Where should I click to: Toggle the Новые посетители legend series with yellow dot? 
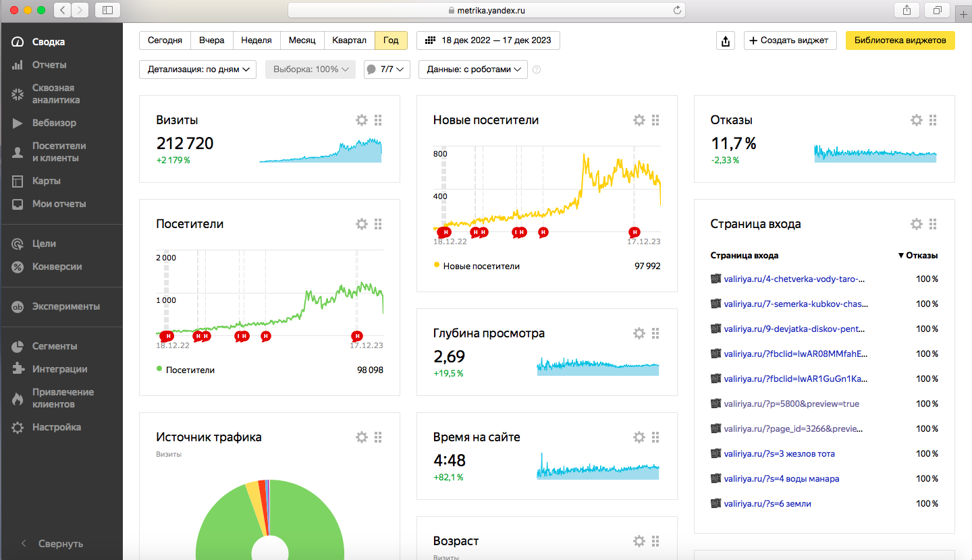click(477, 266)
